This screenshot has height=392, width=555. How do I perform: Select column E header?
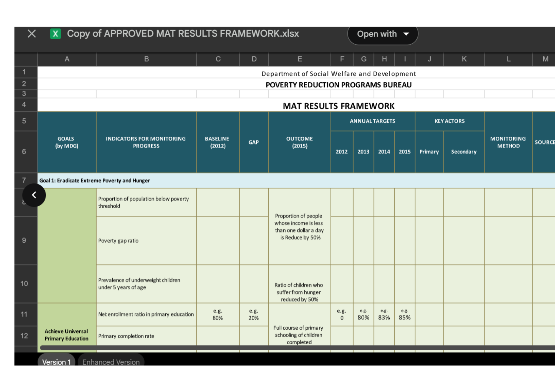click(x=299, y=59)
